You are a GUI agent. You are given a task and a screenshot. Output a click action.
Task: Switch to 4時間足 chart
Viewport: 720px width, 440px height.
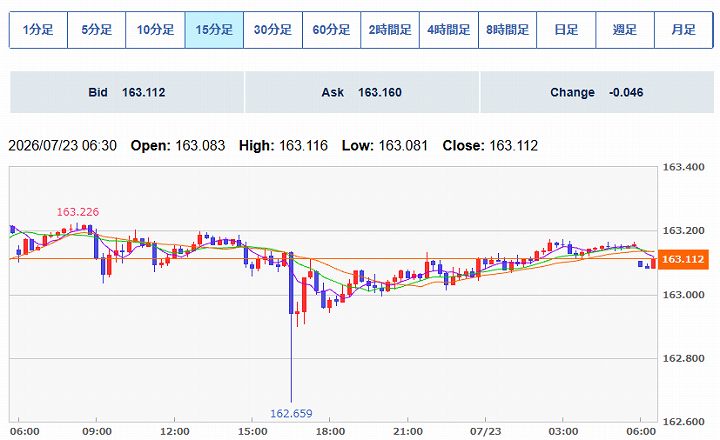tap(449, 30)
